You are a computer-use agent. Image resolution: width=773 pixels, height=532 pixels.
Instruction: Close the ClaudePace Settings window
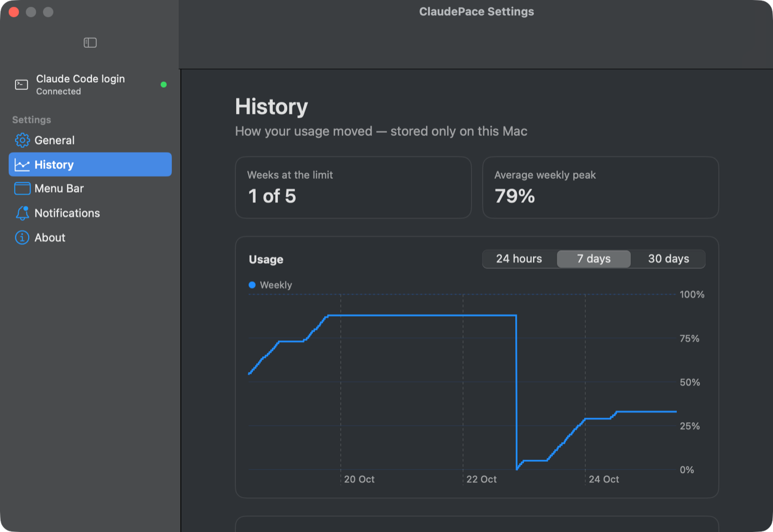click(x=14, y=12)
